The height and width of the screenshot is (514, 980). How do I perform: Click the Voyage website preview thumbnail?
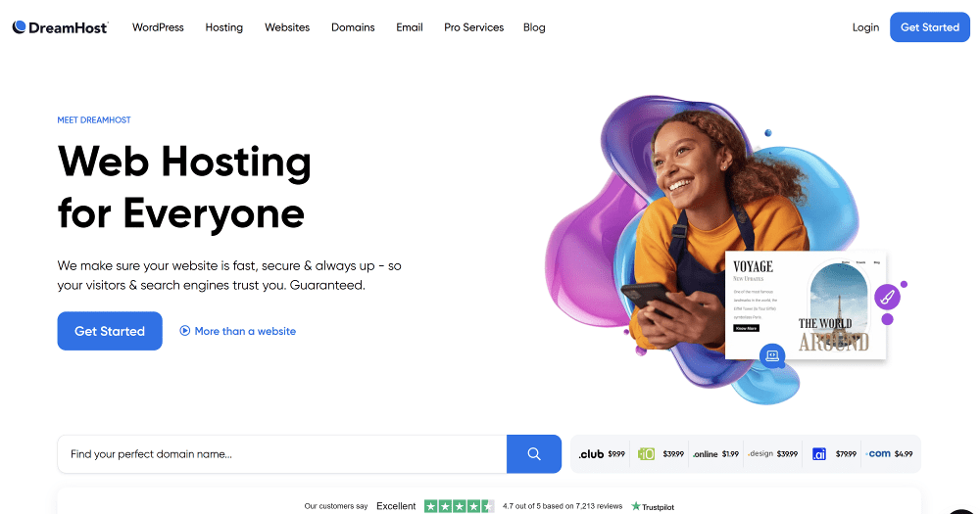[x=806, y=305]
